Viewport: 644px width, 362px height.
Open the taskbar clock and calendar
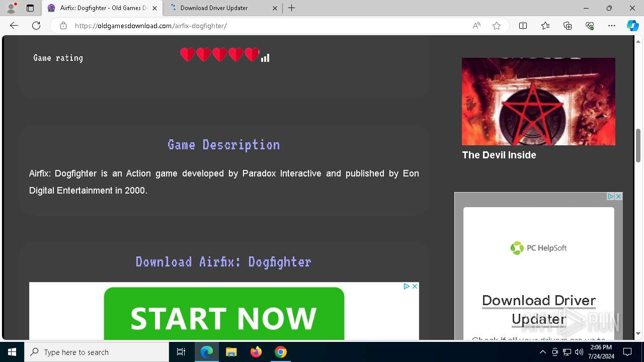(x=601, y=352)
